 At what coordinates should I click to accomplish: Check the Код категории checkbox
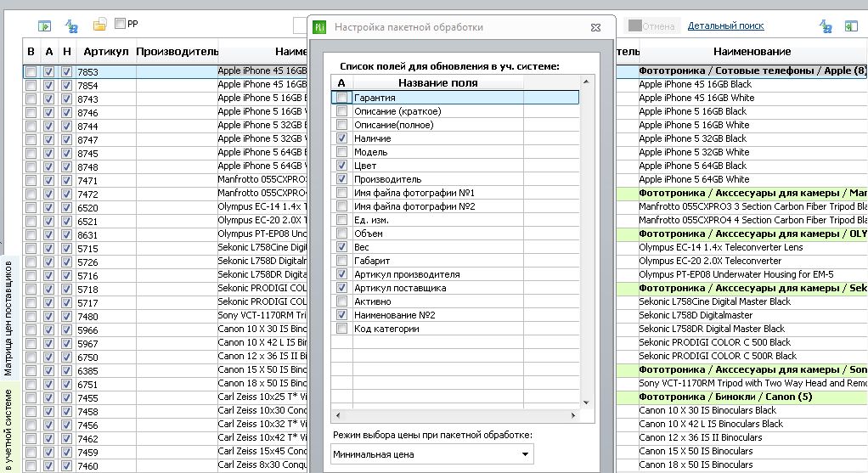342,328
